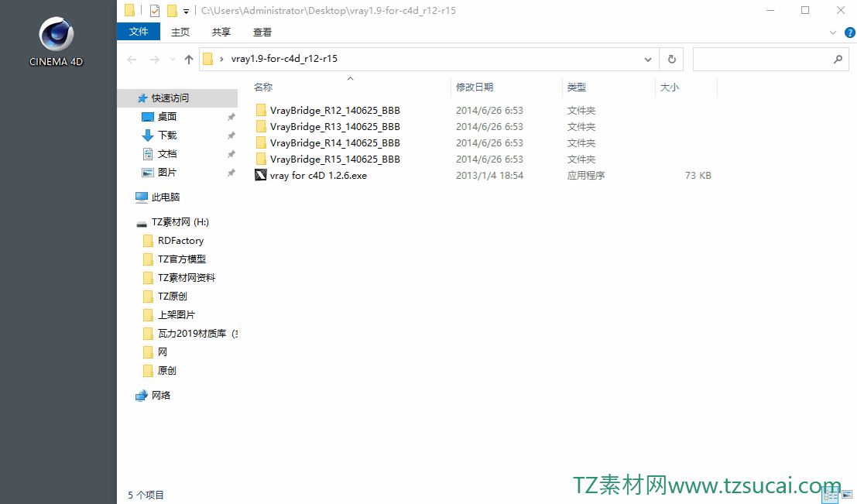Click the 此电脑 computer icon
Viewport: 857px width, 504px height.
tap(142, 197)
